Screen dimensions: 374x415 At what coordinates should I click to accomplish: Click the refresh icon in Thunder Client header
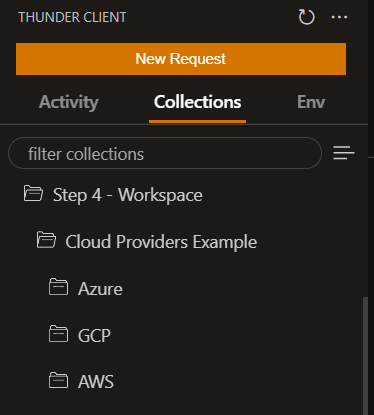[x=306, y=17]
